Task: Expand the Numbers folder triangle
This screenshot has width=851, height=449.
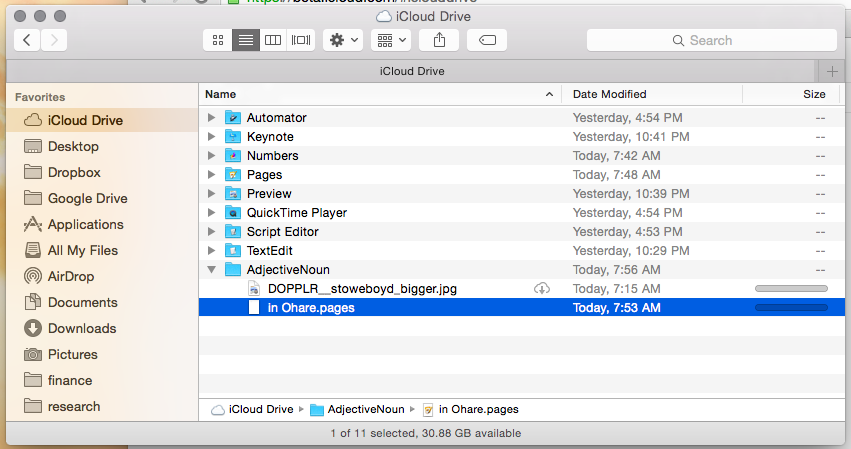Action: point(212,155)
